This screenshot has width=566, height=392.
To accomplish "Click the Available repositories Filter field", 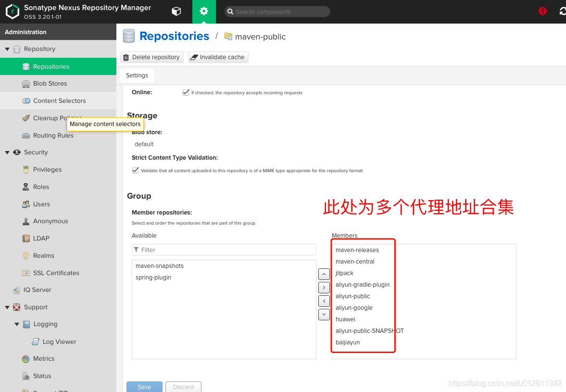I will coord(224,250).
